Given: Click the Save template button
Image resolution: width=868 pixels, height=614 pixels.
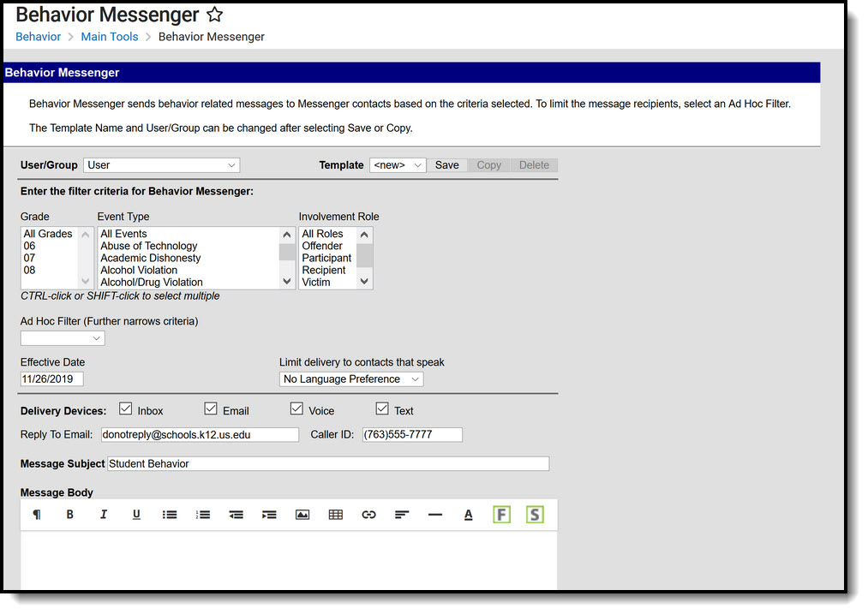Looking at the screenshot, I should pos(446,165).
